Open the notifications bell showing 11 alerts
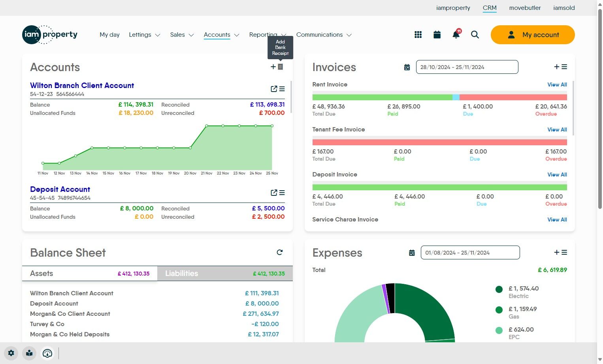This screenshot has height=364, width=603. coord(456,35)
